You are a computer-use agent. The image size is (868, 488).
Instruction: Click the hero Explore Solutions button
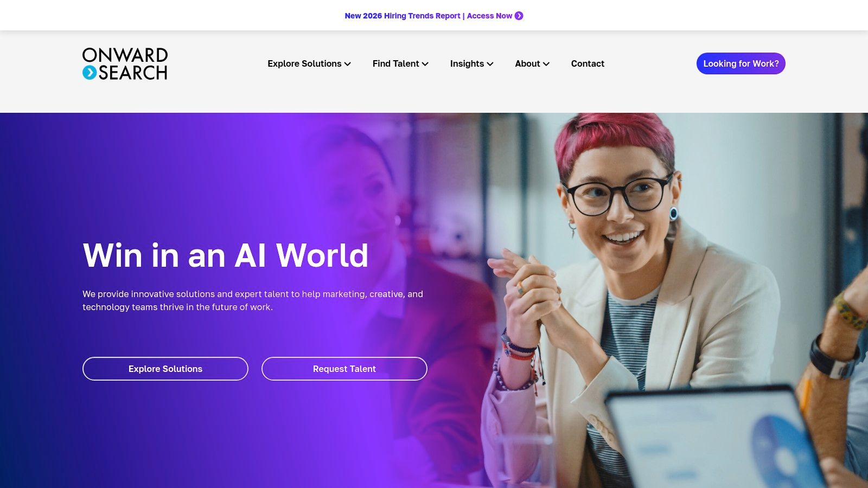click(165, 369)
